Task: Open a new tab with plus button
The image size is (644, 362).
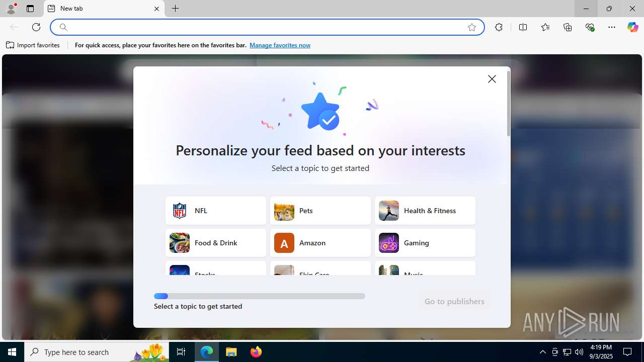Action: (x=175, y=9)
